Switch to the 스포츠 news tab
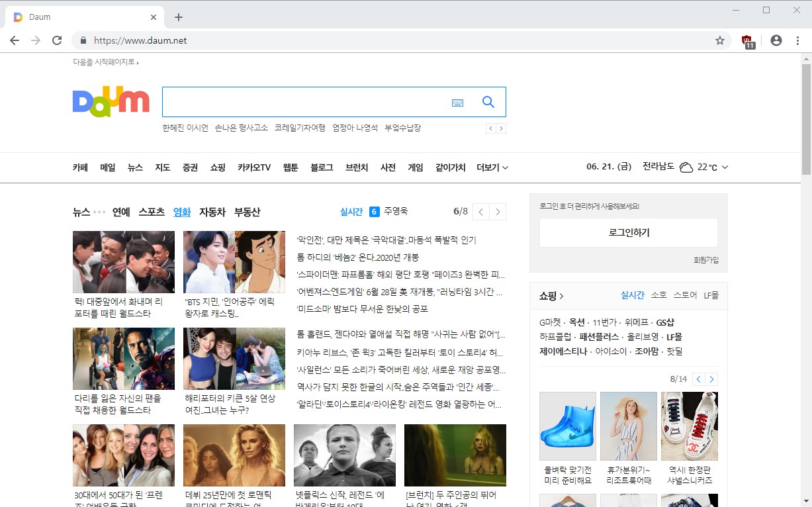The height and width of the screenshot is (507, 812). [x=152, y=212]
